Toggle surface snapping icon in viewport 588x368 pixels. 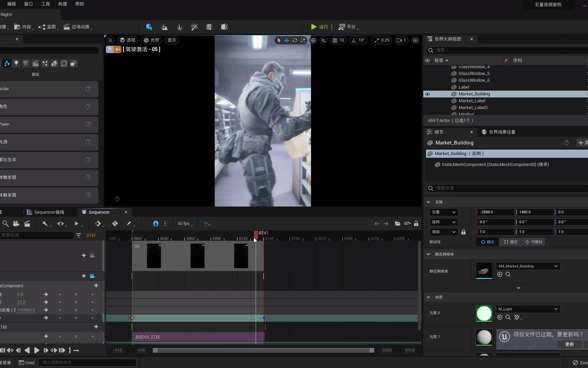pyautogui.click(x=324, y=40)
